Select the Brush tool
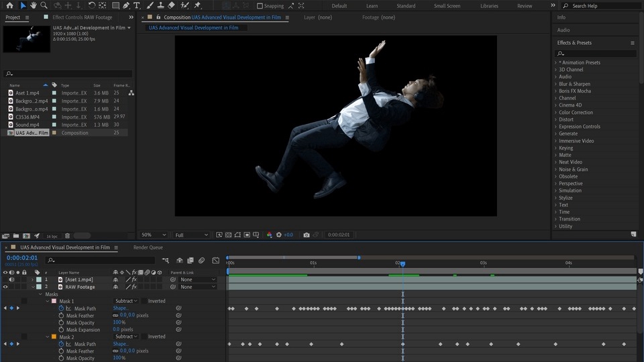This screenshot has height=362, width=644. click(x=150, y=5)
